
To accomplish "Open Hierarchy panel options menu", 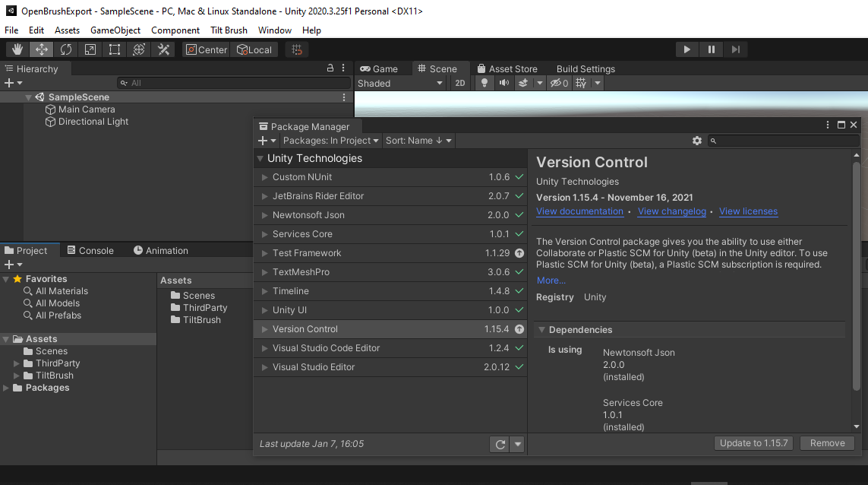I will point(343,68).
